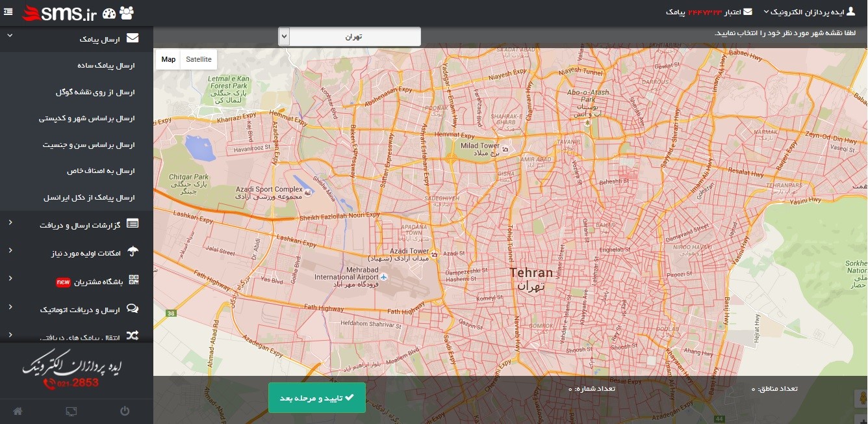Click تایید و مرحله بعد button
868x424 pixels.
click(x=317, y=397)
